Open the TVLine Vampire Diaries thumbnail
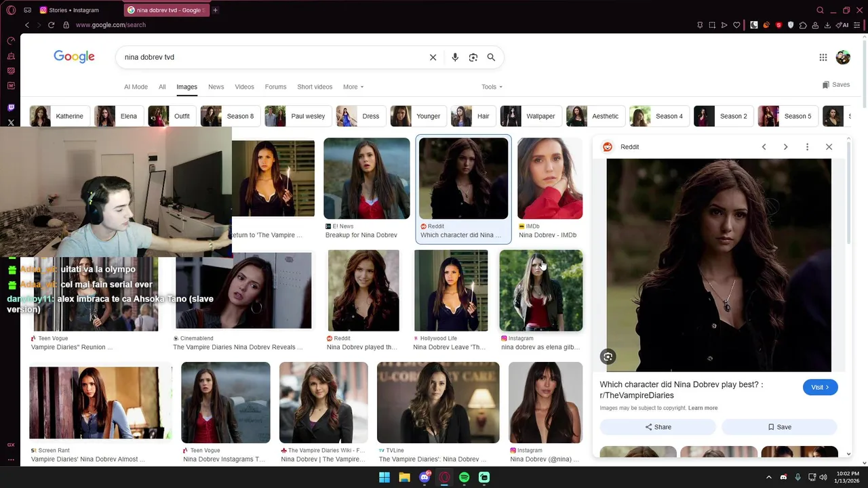868x488 pixels. [438, 403]
